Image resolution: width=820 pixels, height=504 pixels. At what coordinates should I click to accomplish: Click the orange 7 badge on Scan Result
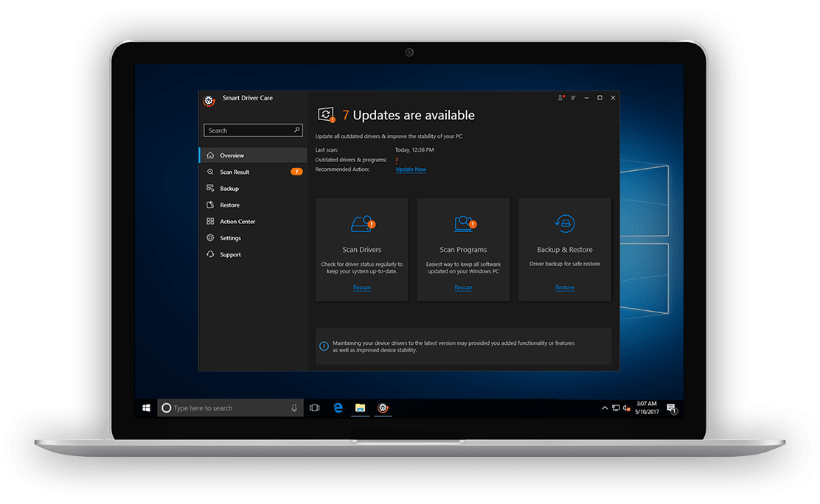point(296,172)
